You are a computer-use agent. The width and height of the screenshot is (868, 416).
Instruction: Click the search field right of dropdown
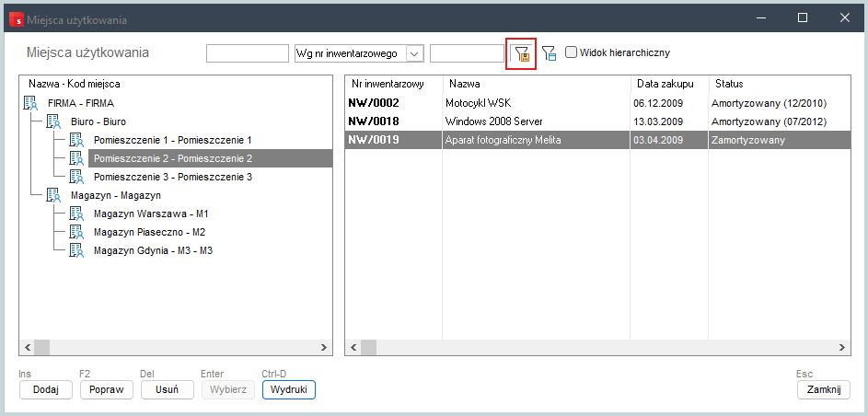468,53
